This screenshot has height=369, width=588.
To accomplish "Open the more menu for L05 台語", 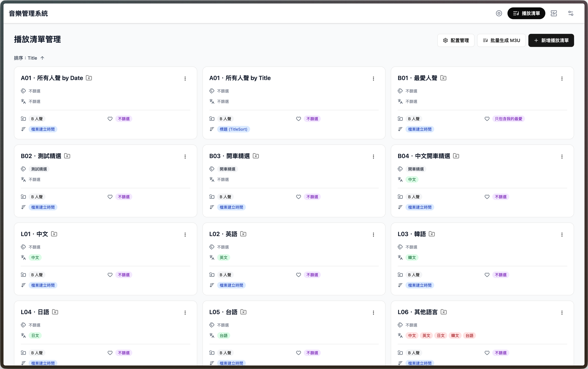I will pyautogui.click(x=373, y=313).
